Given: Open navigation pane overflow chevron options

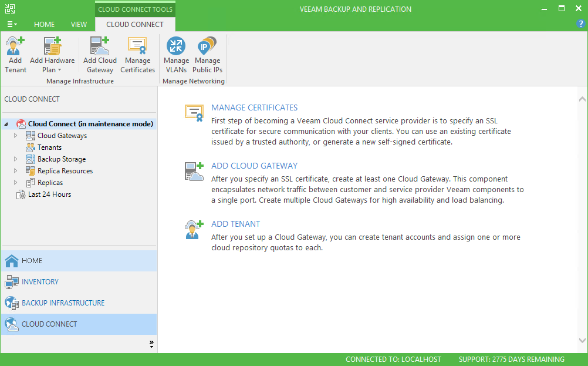Looking at the screenshot, I should [151, 344].
